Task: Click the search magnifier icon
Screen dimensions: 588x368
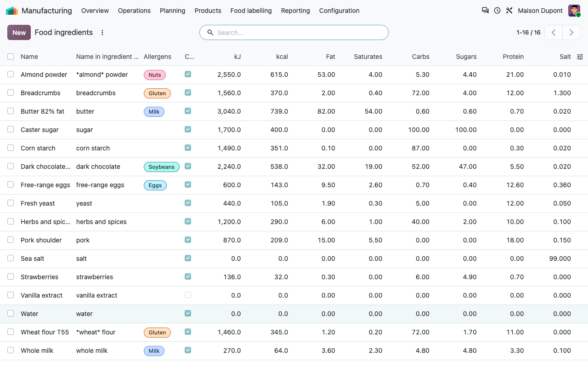Action: [x=210, y=33]
